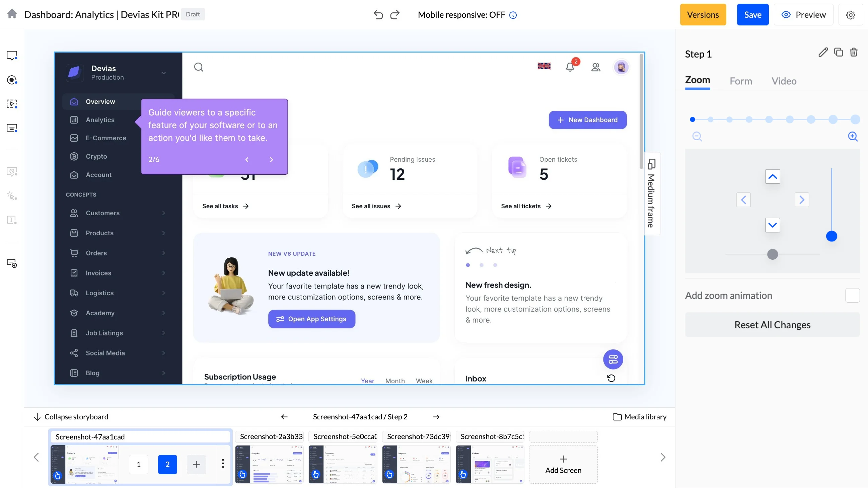Go to next tooltip step arrow

click(x=271, y=160)
